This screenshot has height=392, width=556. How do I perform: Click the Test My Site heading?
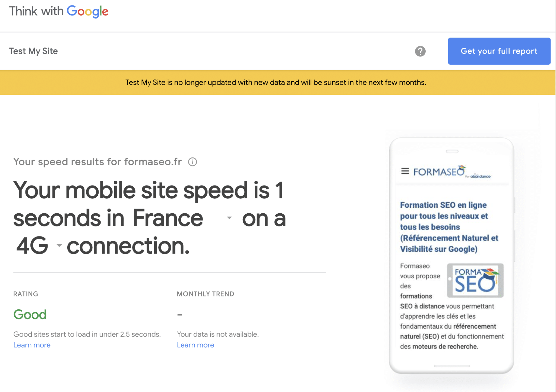33,51
